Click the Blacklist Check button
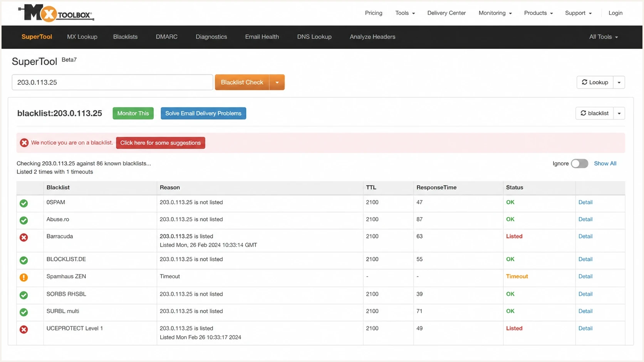The width and height of the screenshot is (644, 362). point(242,82)
